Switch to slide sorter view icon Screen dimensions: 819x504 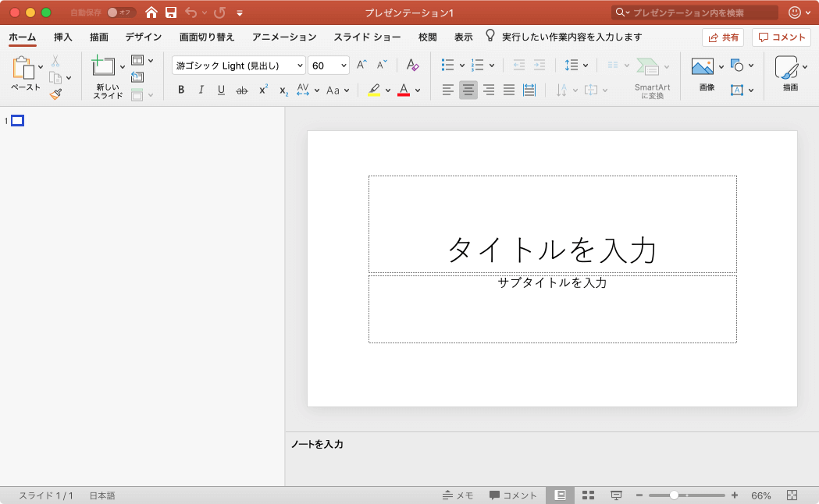click(588, 495)
